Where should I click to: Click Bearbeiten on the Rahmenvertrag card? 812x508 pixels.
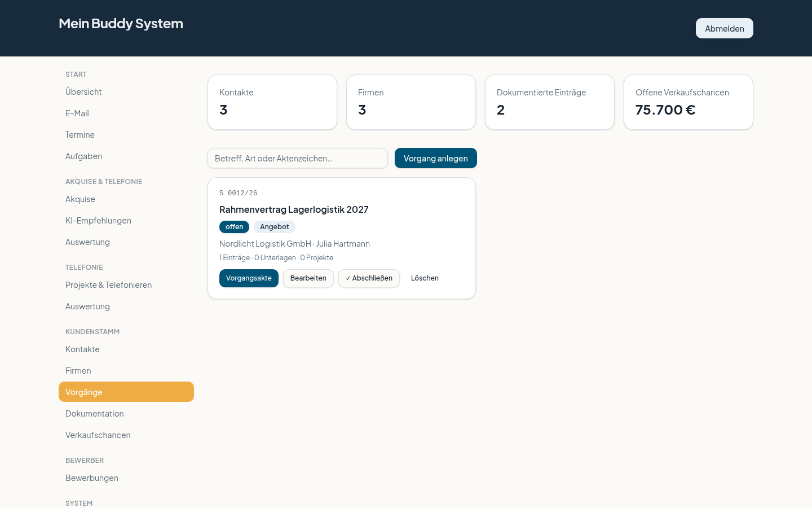pyautogui.click(x=308, y=278)
